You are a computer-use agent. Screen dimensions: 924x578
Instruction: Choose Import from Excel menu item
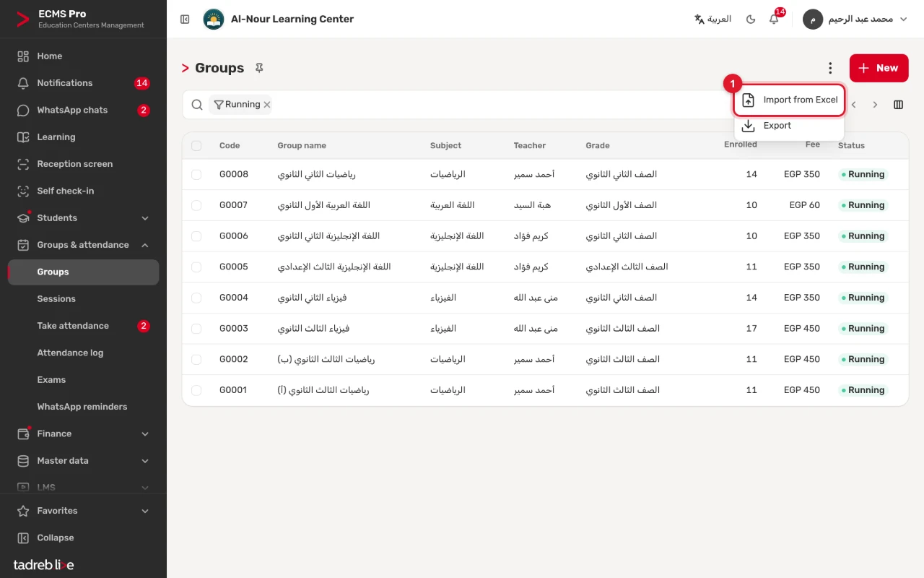[x=789, y=100]
